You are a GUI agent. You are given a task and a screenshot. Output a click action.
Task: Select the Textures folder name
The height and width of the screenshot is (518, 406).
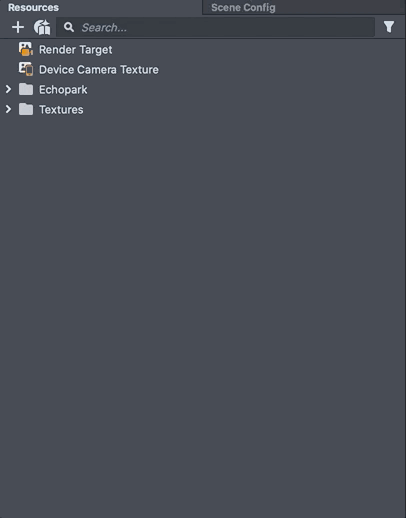(x=61, y=110)
